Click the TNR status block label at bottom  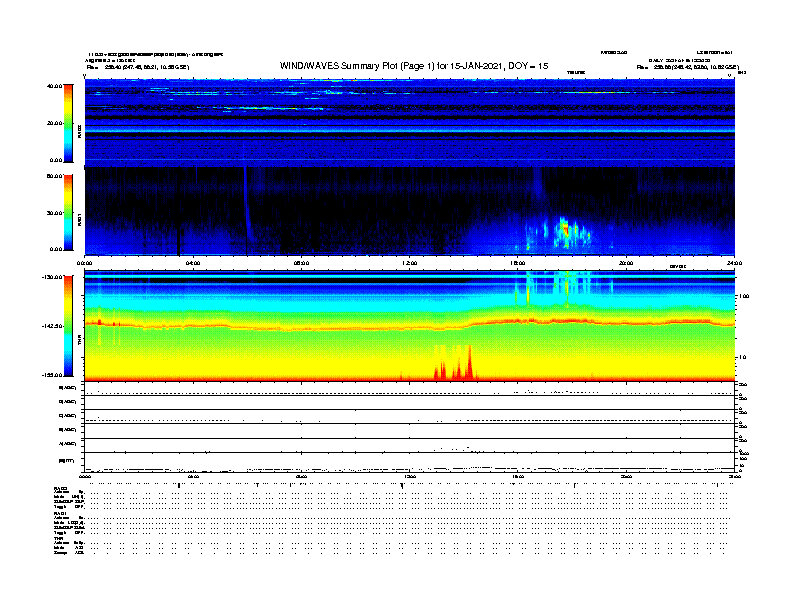[x=58, y=537]
